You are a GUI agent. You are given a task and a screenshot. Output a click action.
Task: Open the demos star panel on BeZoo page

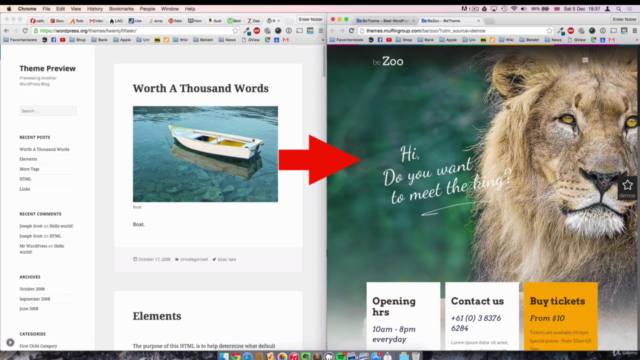click(627, 188)
